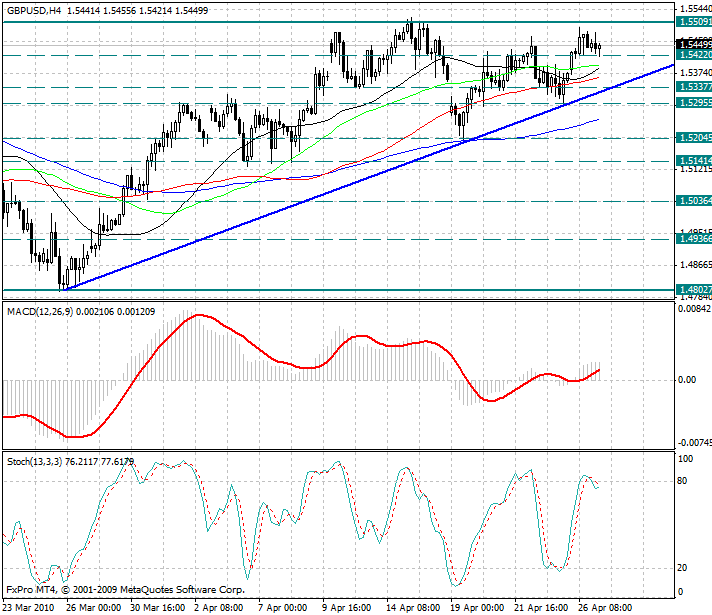Viewport: 712px width, 615px height.
Task: Click the 23 Mar 2010 date label
Action: coord(28,608)
